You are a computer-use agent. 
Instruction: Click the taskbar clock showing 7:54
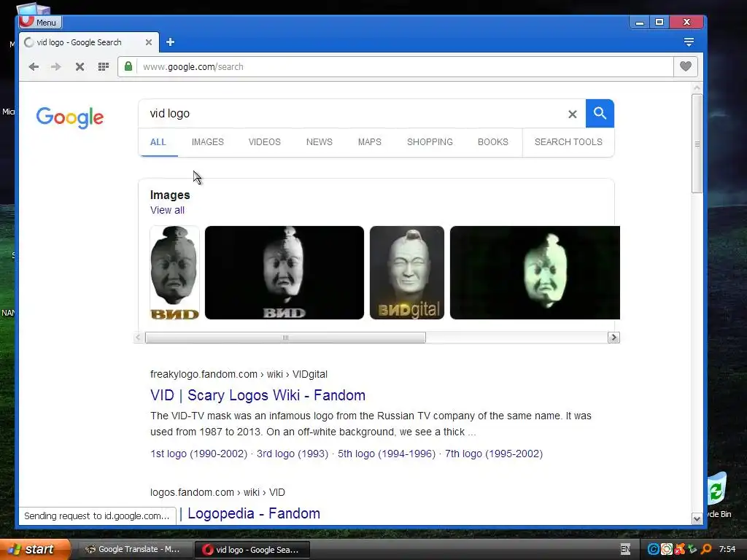tap(727, 550)
